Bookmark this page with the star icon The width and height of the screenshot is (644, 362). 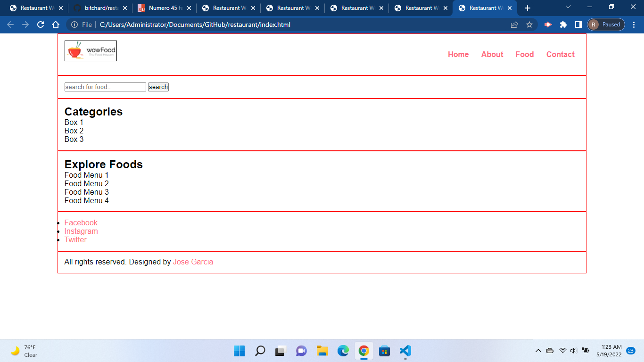529,25
